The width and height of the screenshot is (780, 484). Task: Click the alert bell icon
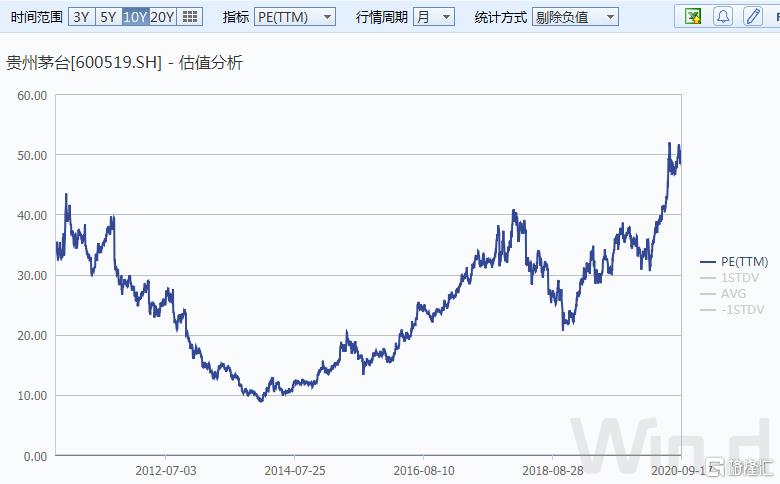tap(723, 17)
